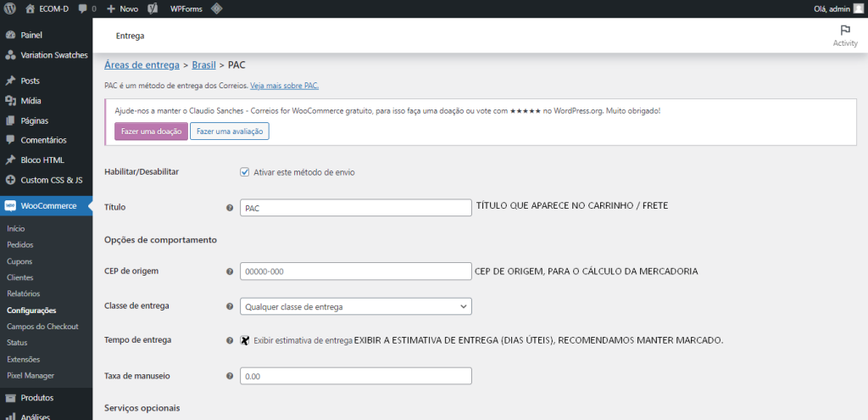Click the Serviços opcionais heading
Screen dimensions: 868x420
point(142,408)
